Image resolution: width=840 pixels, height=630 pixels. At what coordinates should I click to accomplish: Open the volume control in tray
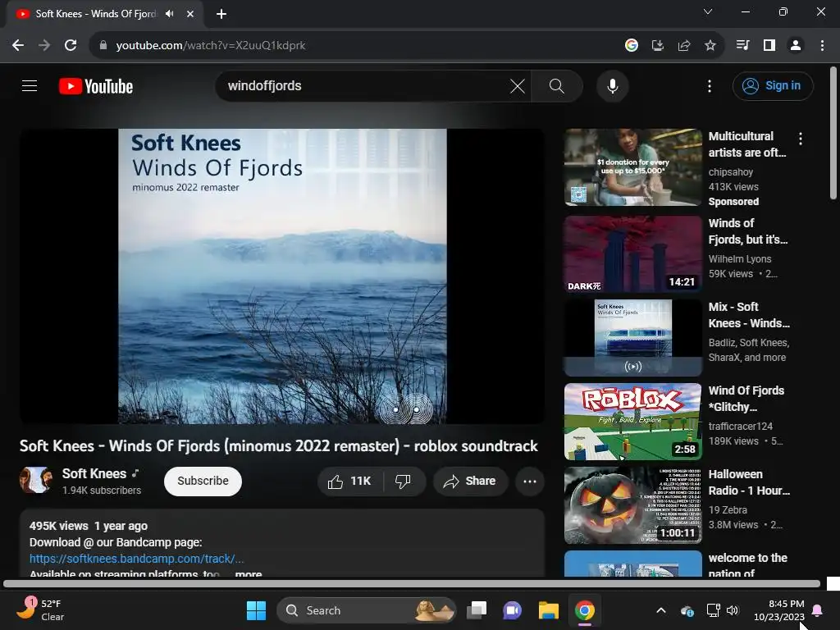click(733, 610)
